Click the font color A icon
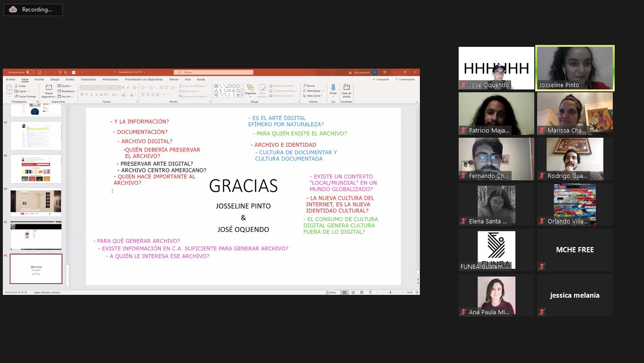Image resolution: width=644 pixels, height=363 pixels. (131, 95)
